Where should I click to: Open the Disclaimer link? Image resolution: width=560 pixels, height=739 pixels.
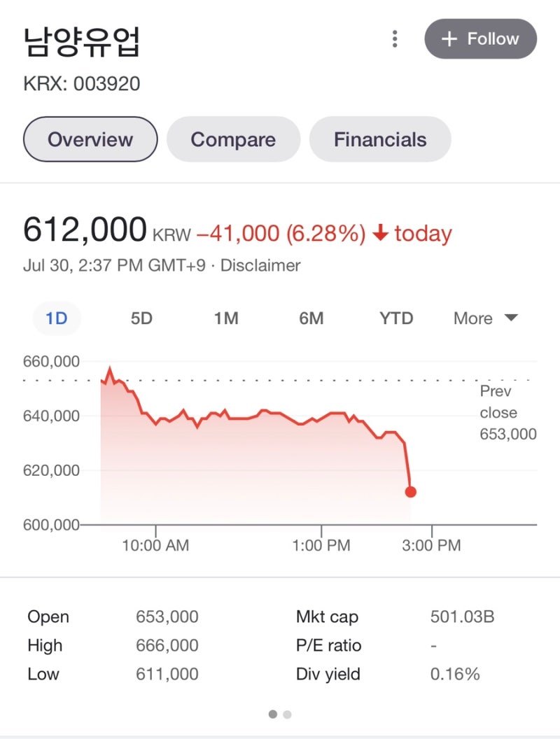260,266
